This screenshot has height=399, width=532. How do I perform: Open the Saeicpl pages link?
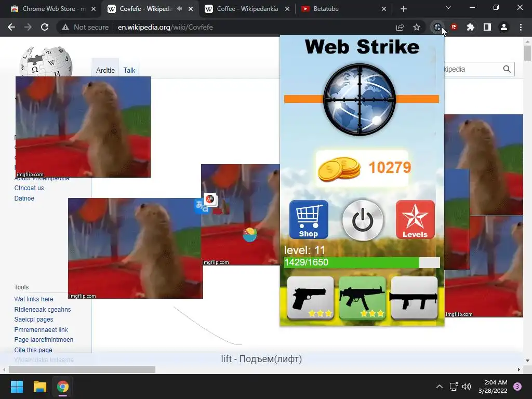coord(34,320)
